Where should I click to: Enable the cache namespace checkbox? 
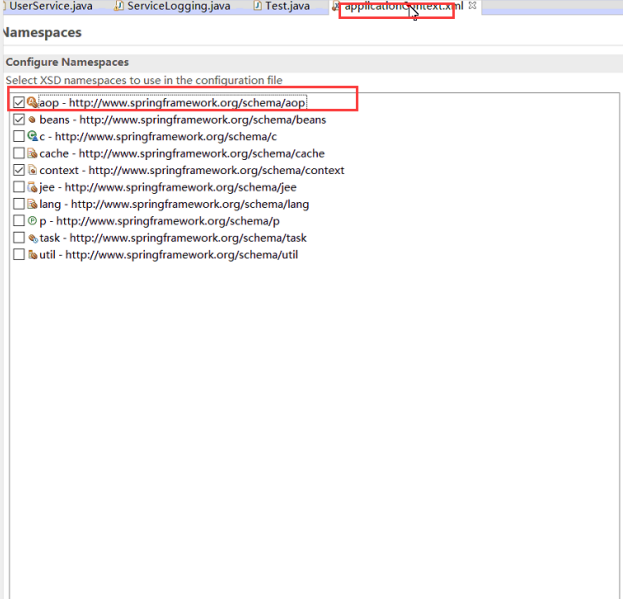pyautogui.click(x=19, y=153)
